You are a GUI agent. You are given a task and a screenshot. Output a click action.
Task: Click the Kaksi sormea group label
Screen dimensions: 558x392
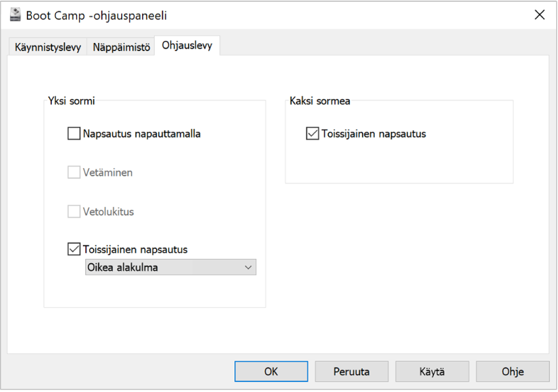pos(319,101)
